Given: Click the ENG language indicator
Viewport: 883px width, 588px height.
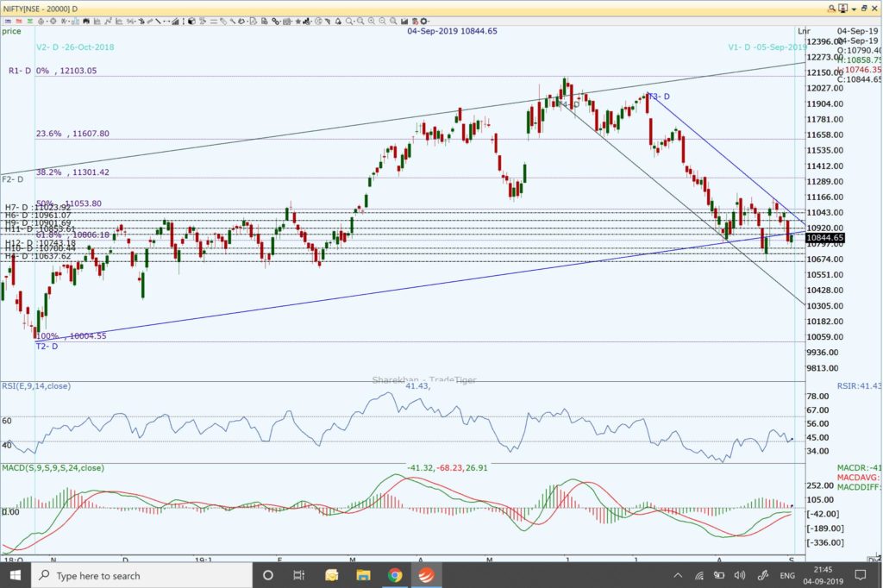Looking at the screenshot, I should (x=787, y=575).
